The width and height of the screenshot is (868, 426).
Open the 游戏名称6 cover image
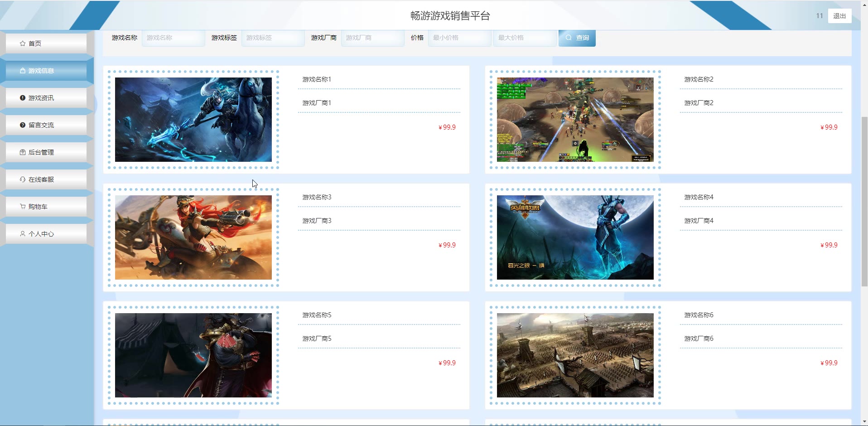(575, 355)
